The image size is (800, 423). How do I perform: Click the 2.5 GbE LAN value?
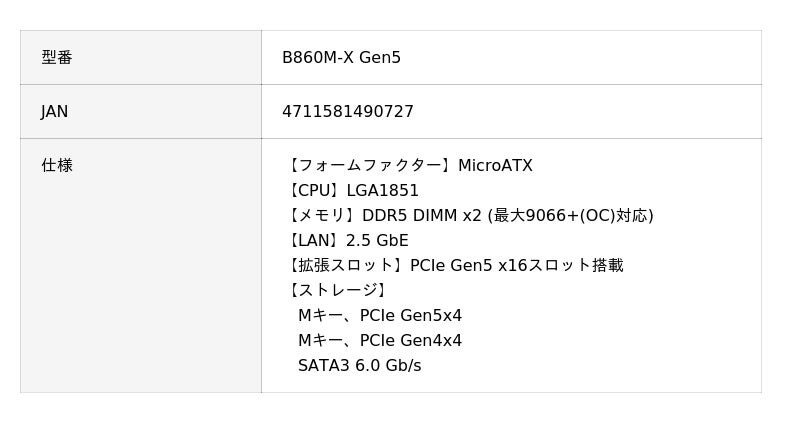point(377,241)
